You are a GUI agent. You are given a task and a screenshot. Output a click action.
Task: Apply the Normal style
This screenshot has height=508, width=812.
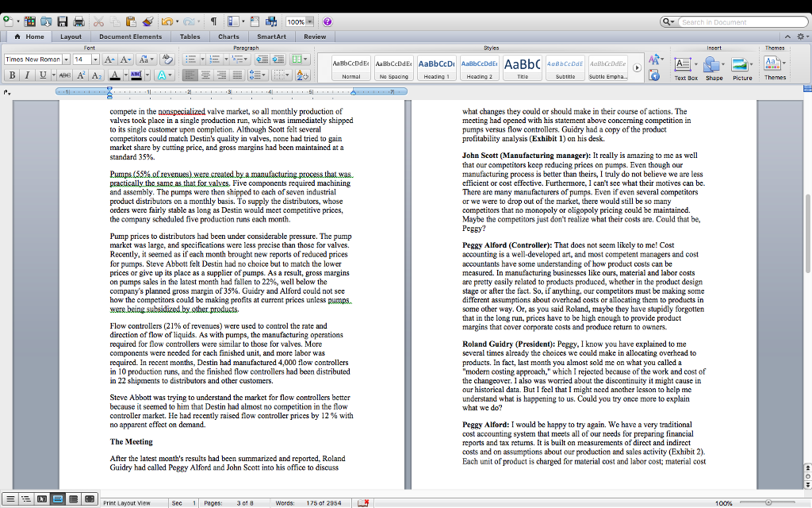tap(350, 68)
